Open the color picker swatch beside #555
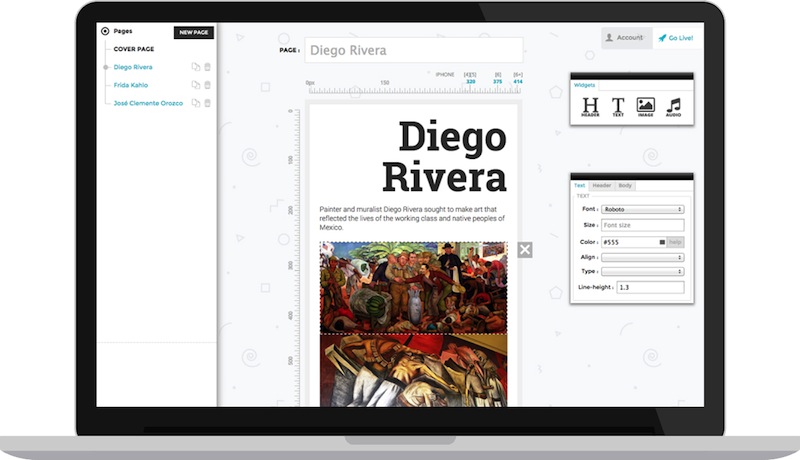 pos(662,242)
